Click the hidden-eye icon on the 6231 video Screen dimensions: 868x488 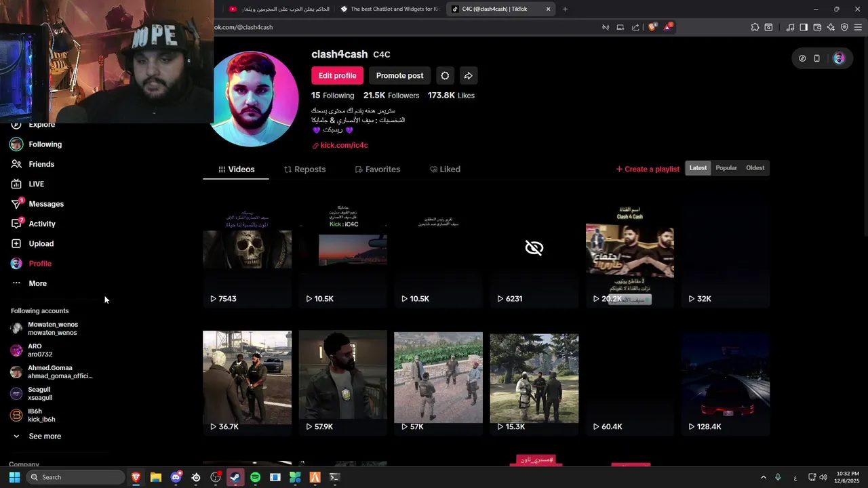tap(534, 248)
